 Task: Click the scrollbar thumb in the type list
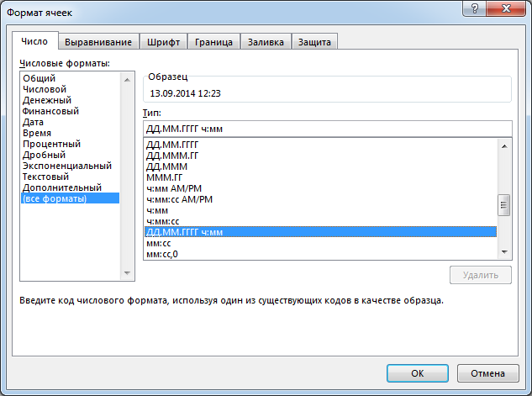503,205
